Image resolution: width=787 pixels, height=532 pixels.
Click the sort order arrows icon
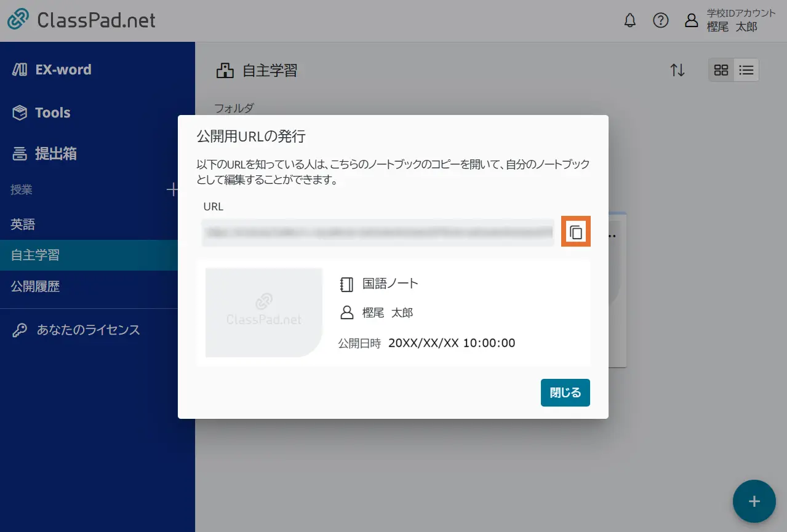point(677,70)
